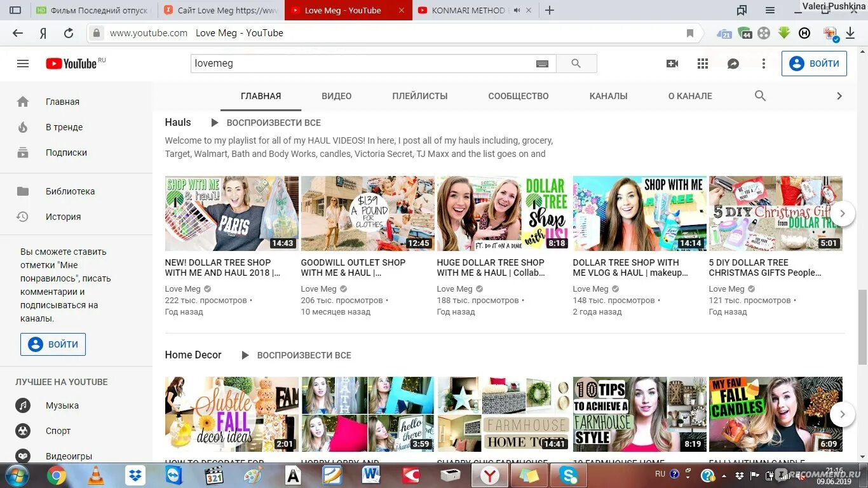This screenshot has width=868, height=488.
Task: Open the three-dot settings menu
Action: tap(764, 64)
